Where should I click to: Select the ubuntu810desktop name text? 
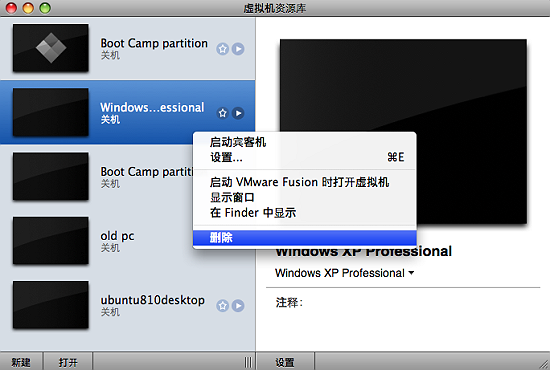pos(153,300)
